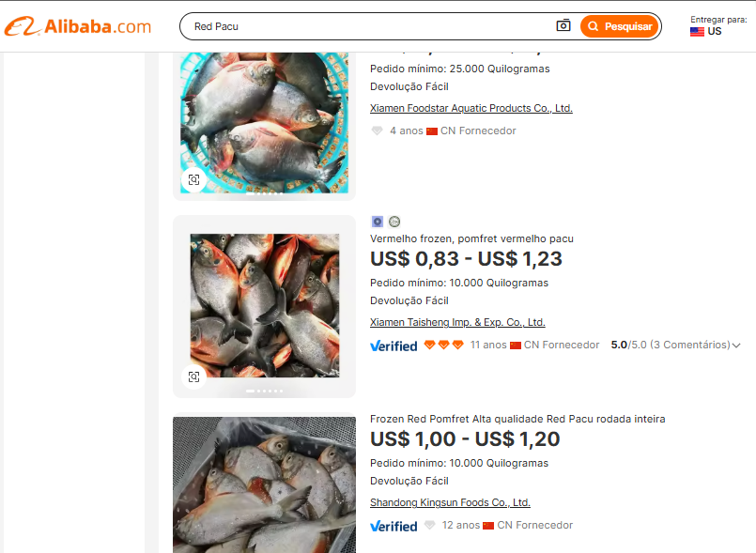This screenshot has height=553, width=756.
Task: Click the Verified badge for Shandong Kingsun
Action: [x=393, y=526]
